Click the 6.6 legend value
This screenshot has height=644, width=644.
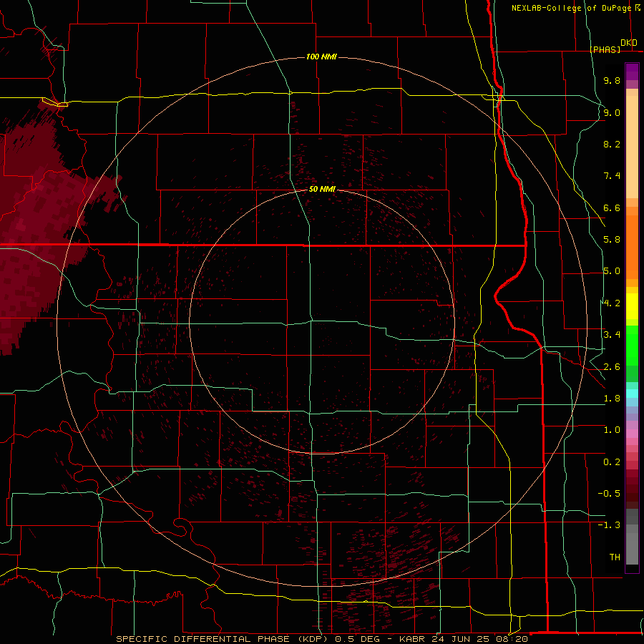click(x=612, y=208)
